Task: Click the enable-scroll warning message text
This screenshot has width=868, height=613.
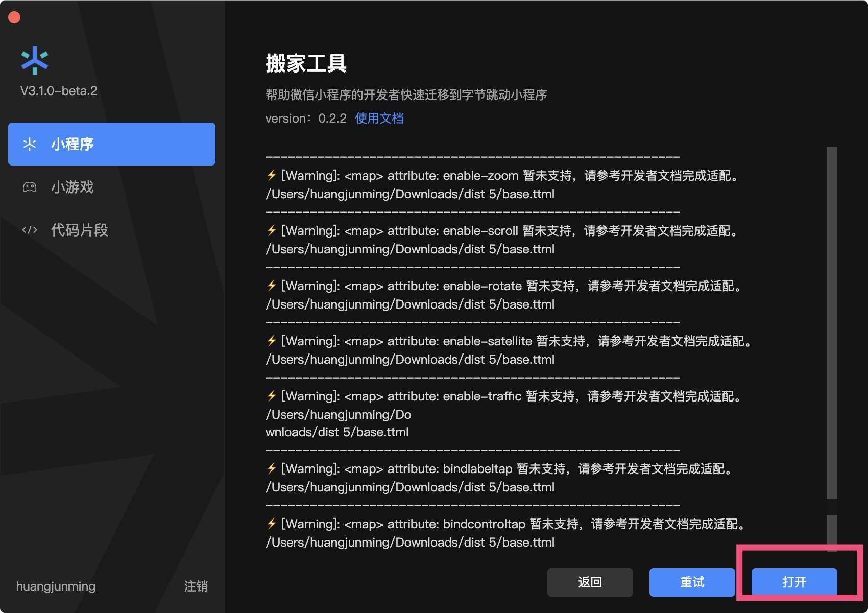Action: tap(511, 231)
